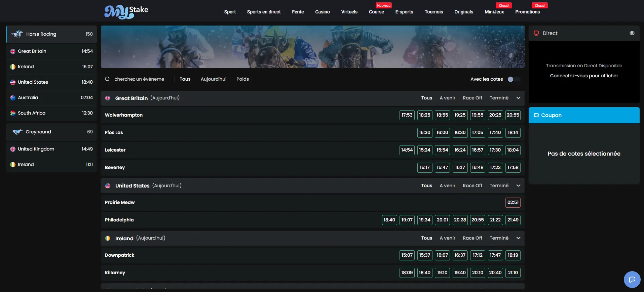Viewport: 644px width, 292px height.
Task: Open Leicester 14:54 race
Action: 407,150
